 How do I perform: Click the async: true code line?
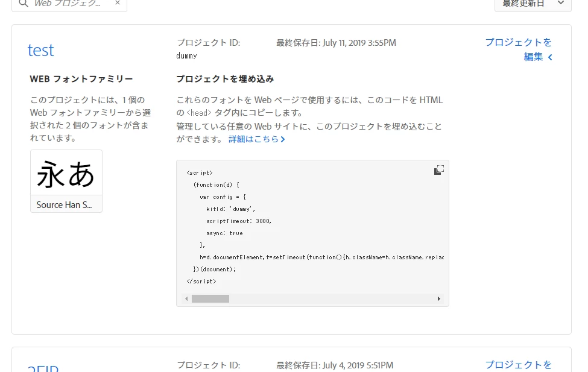click(x=224, y=233)
